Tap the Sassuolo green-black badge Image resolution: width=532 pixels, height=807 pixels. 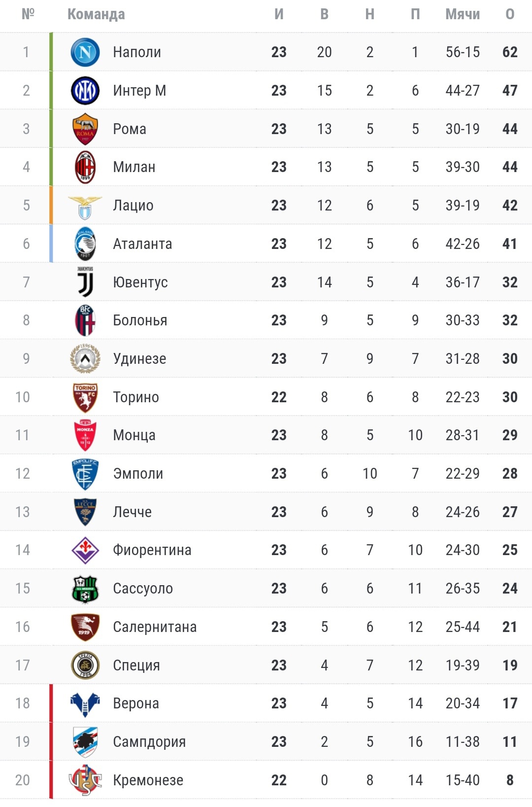(x=85, y=589)
